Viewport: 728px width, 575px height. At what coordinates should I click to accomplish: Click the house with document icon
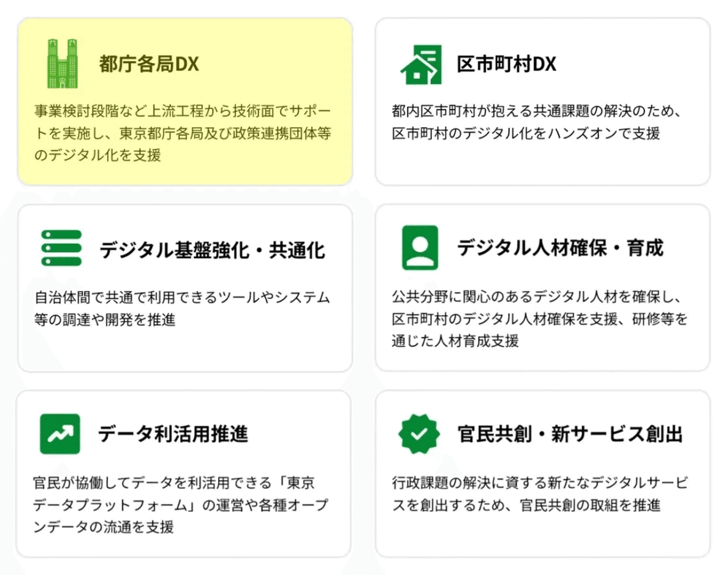click(421, 65)
